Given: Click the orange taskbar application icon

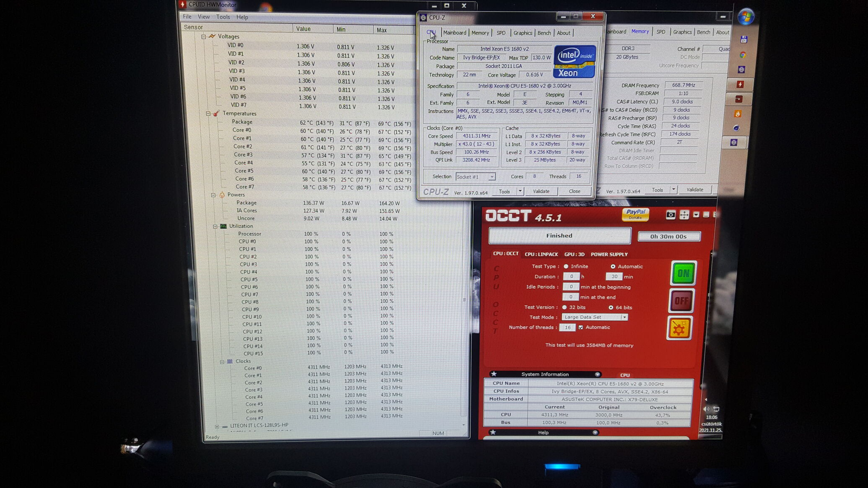Looking at the screenshot, I should (738, 114).
